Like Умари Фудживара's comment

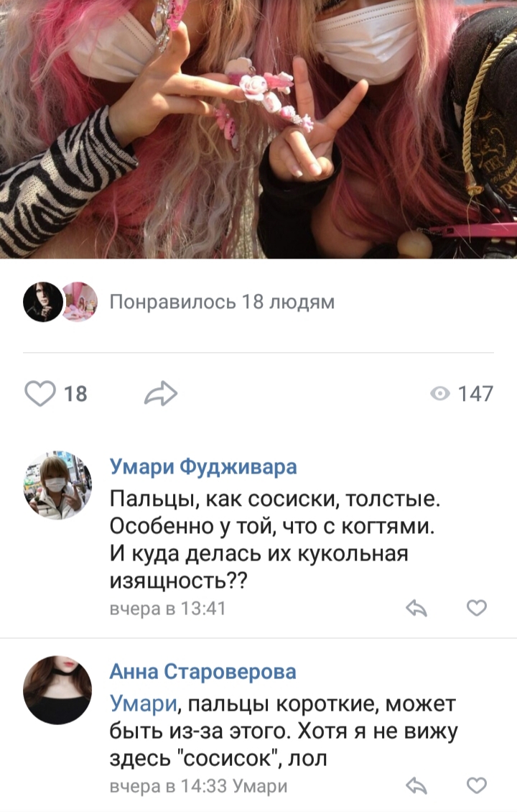(x=477, y=608)
